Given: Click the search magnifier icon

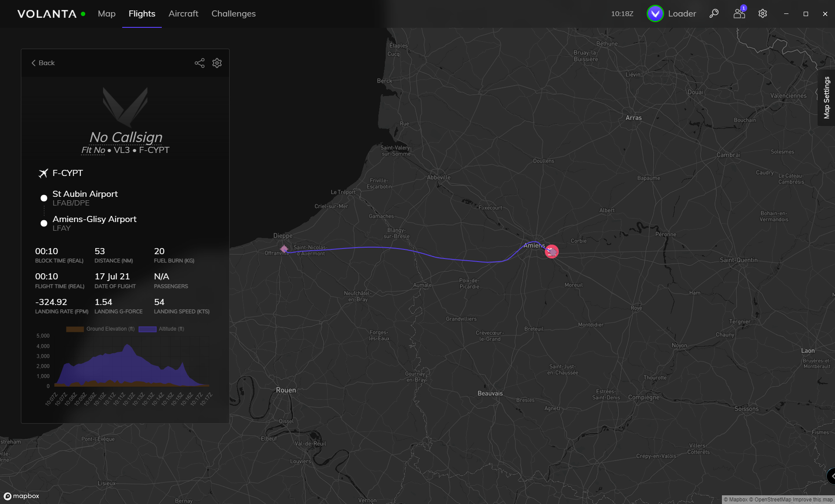Looking at the screenshot, I should pyautogui.click(x=714, y=13).
